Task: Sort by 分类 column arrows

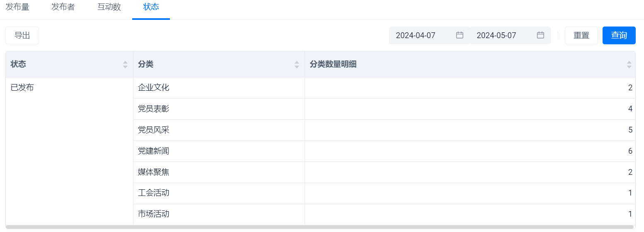Action: click(x=297, y=65)
